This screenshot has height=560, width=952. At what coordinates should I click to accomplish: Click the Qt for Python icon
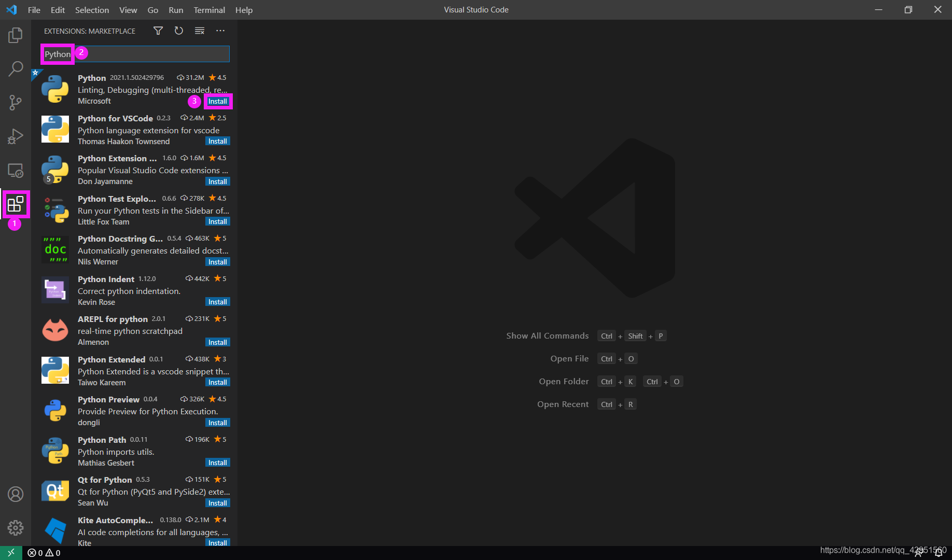click(55, 491)
